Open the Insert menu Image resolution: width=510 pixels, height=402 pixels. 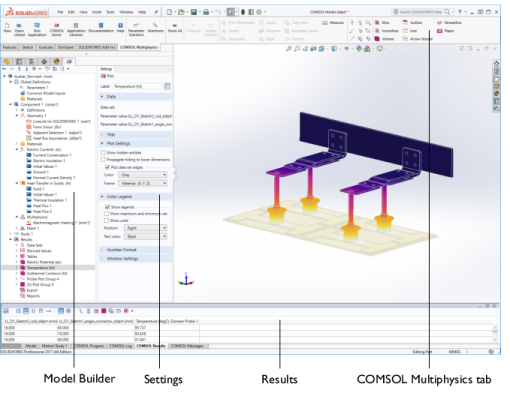tap(97, 12)
